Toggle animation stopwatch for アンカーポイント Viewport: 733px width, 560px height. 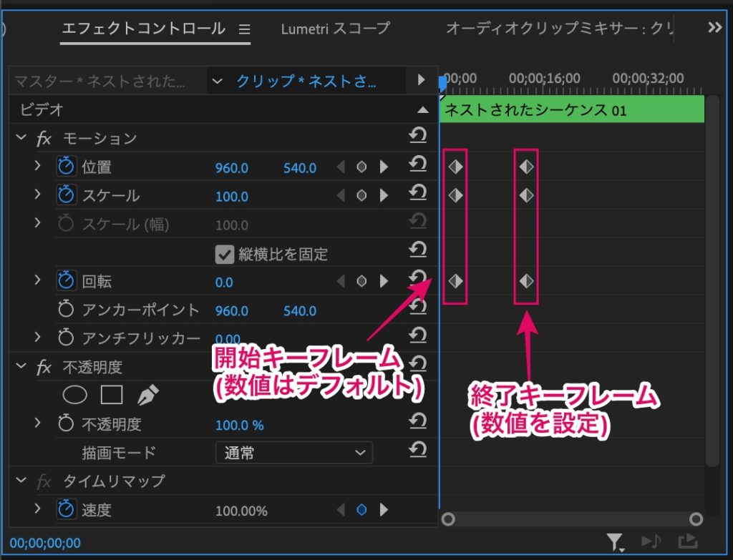point(66,309)
